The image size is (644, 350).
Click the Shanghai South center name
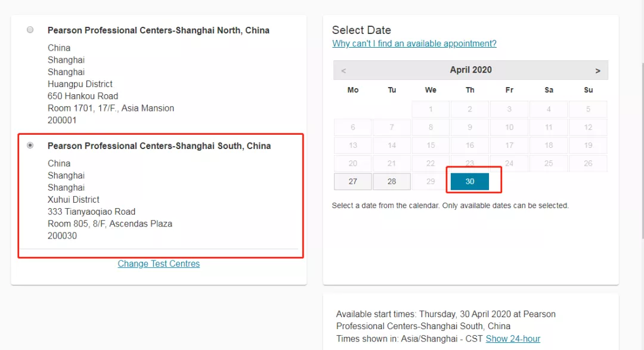[159, 146]
